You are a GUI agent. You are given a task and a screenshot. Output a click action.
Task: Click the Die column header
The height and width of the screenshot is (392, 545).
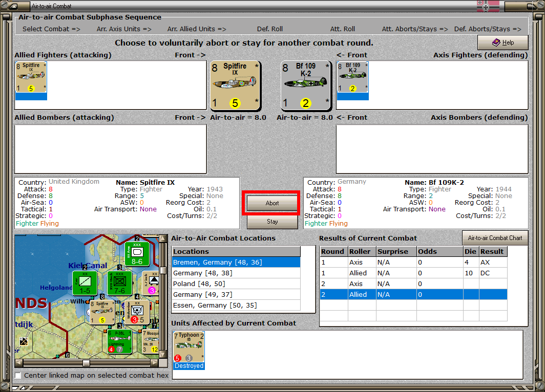[471, 251]
